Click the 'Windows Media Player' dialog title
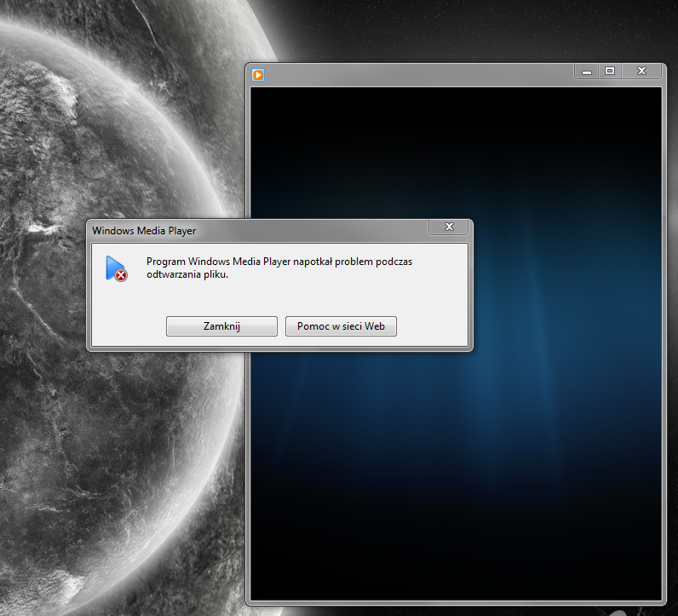Image resolution: width=678 pixels, height=616 pixels. [x=144, y=231]
